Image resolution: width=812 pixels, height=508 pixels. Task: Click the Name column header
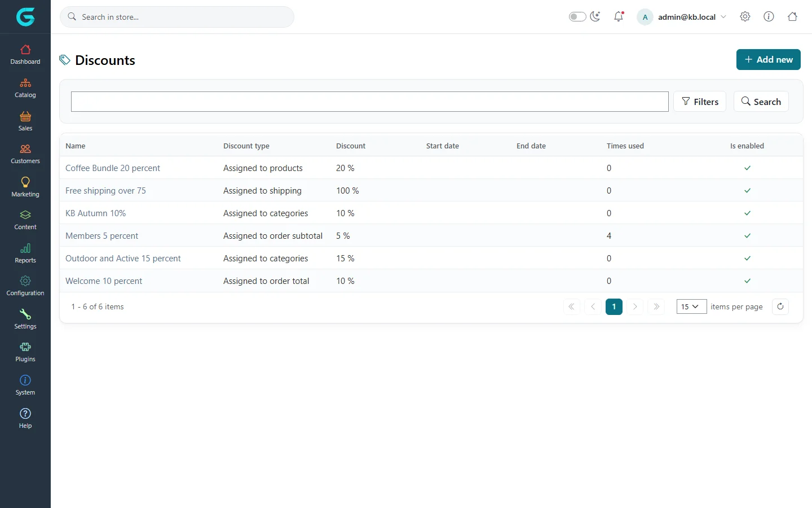pos(76,146)
